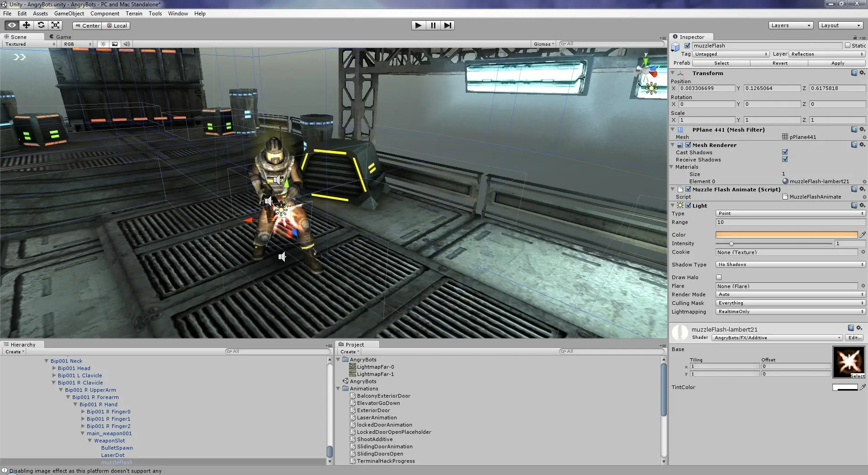This screenshot has width=868, height=475.
Task: Open the Layers dropdown
Action: (791, 25)
